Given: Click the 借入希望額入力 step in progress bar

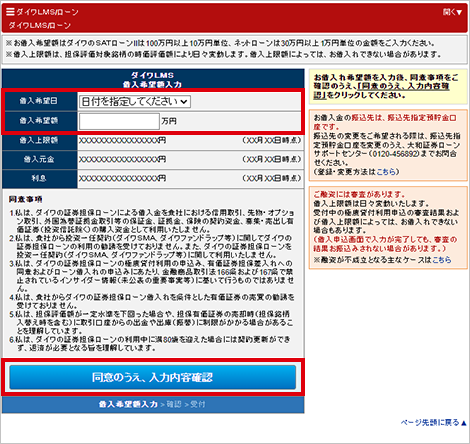Looking at the screenshot, I should coord(128,404).
